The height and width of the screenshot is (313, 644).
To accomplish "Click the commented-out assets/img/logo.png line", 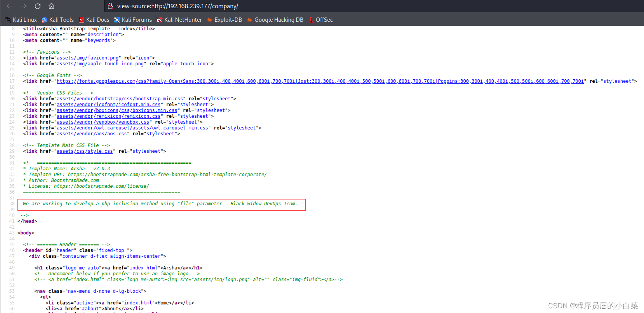I will click(x=188, y=280).
